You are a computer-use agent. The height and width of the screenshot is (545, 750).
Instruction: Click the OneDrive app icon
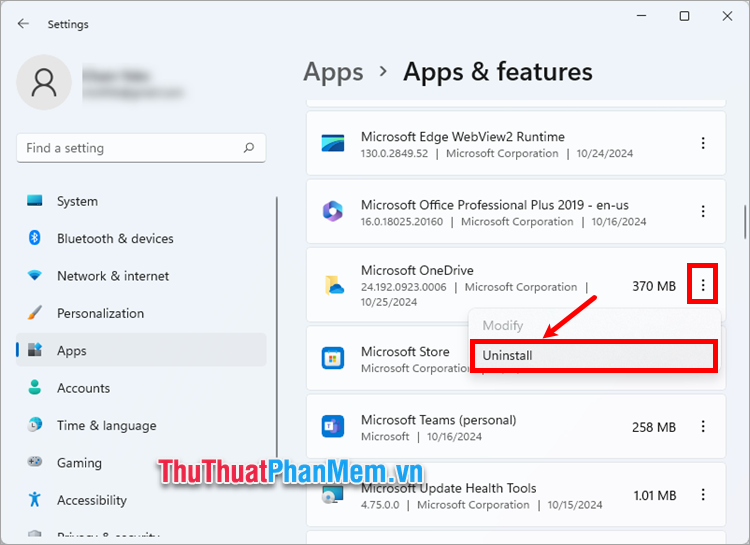[334, 285]
